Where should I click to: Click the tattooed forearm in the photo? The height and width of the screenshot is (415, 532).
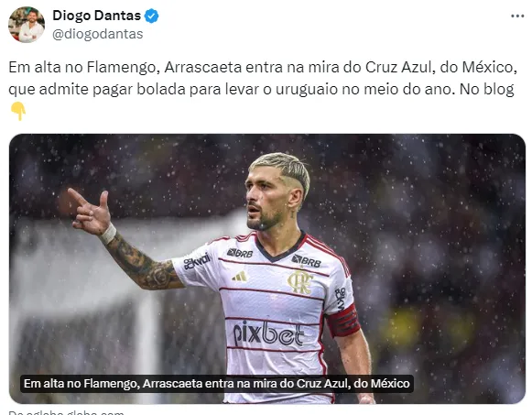pos(143,263)
